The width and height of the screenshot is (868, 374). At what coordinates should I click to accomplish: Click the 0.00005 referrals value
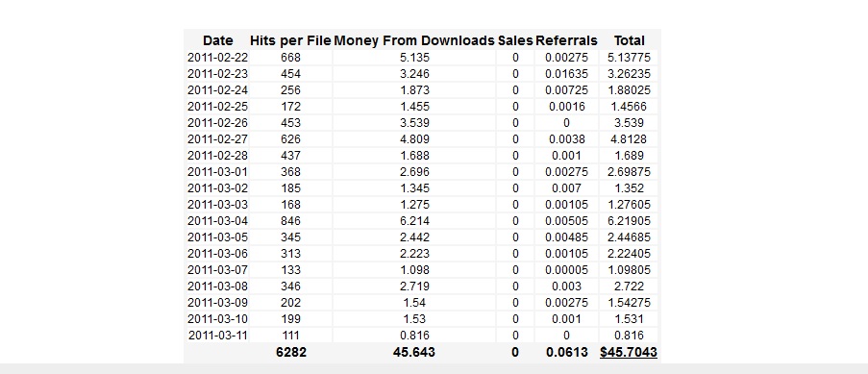(x=566, y=270)
